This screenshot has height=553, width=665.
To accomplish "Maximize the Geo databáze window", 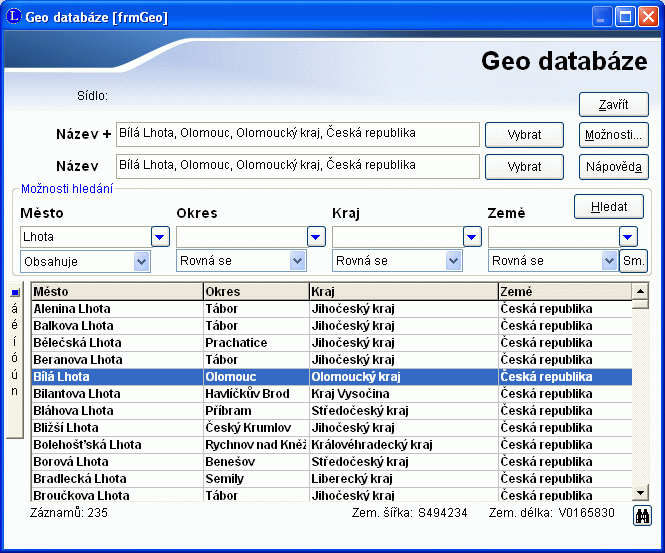I will [x=625, y=17].
